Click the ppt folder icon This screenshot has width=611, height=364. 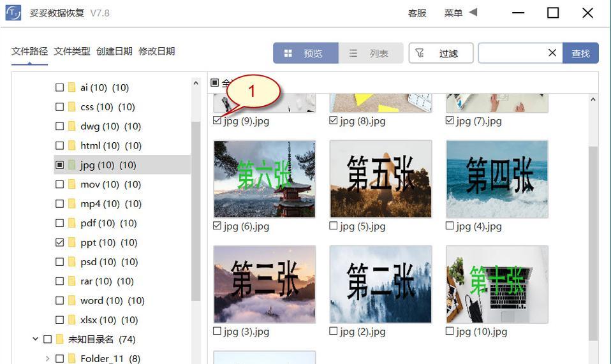tap(71, 242)
